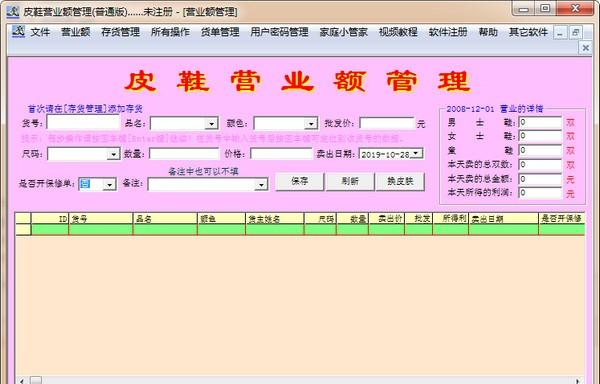Click the 卖出价 column header
Viewport: 600px width, 384px height.
[x=386, y=218]
